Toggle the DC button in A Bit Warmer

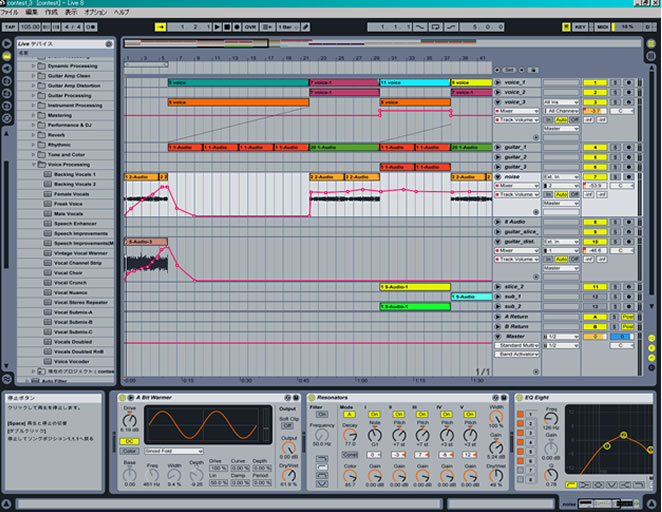coord(129,441)
